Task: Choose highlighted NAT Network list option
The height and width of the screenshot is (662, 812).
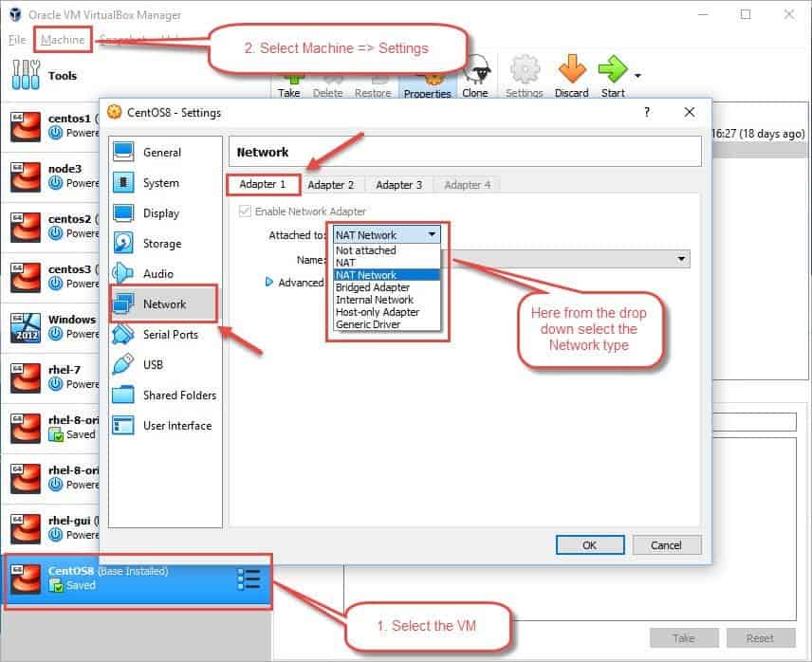Action: pos(387,275)
